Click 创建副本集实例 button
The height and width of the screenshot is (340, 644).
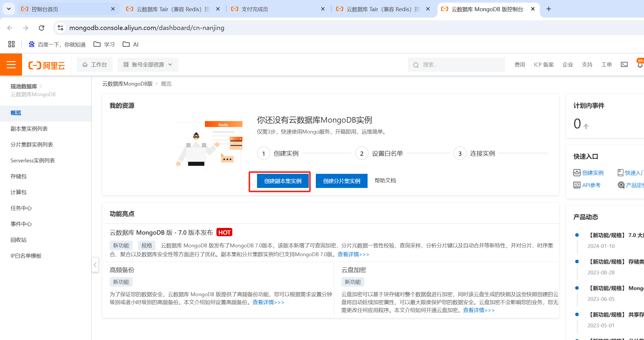pyautogui.click(x=283, y=181)
